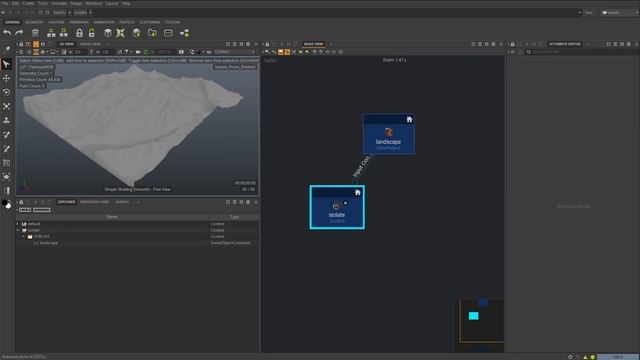Switch to the Custom shelf tab

(x=173, y=22)
